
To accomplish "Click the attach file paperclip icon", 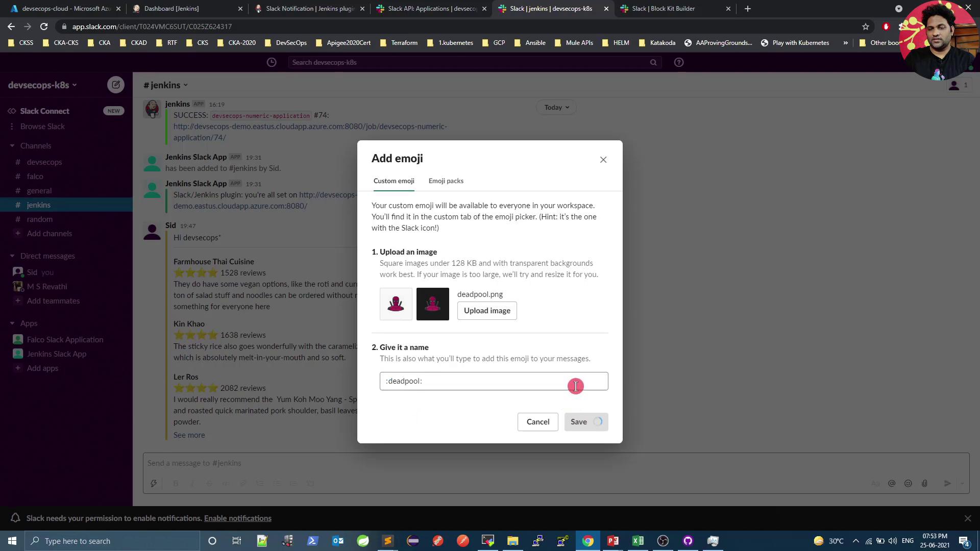I will 924,483.
